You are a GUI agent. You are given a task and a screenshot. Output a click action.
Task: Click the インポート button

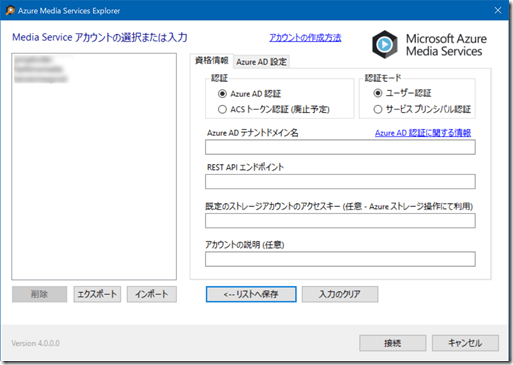(152, 294)
